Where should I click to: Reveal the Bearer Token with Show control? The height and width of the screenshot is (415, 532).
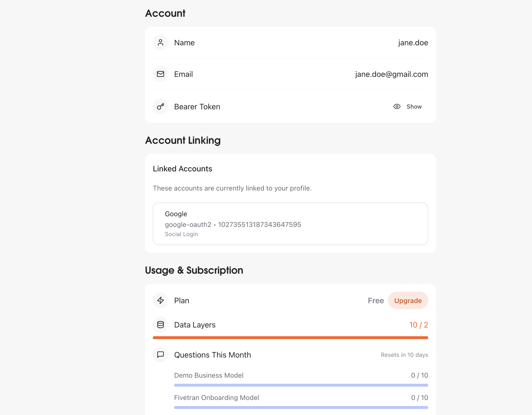(x=414, y=106)
